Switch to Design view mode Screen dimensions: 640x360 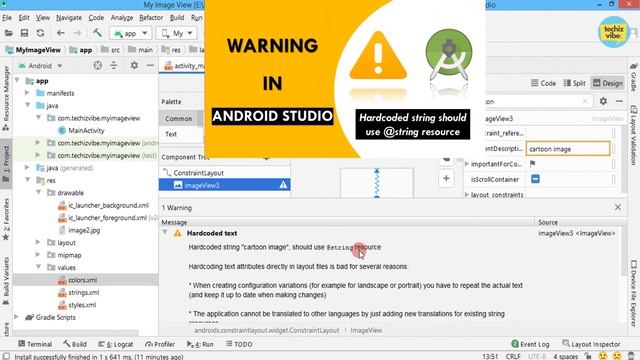[x=608, y=83]
